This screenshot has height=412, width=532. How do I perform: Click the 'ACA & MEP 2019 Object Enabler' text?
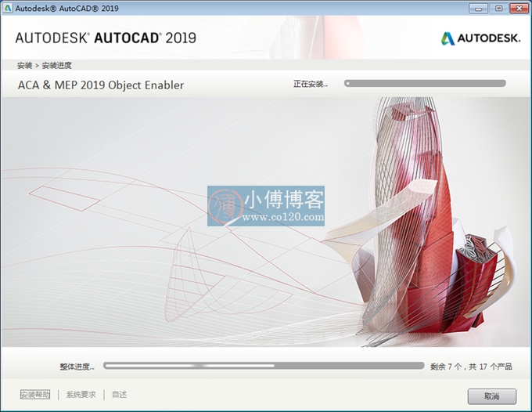[101, 85]
